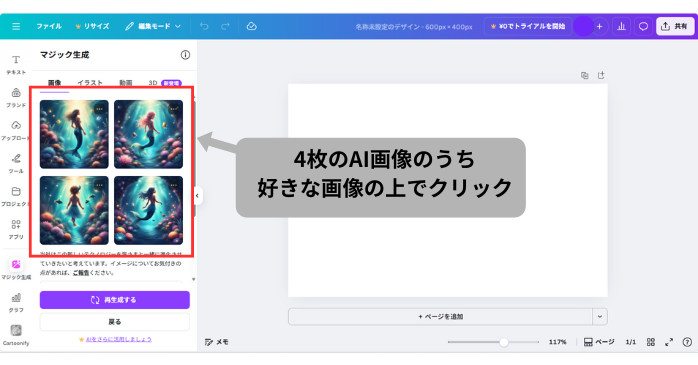Expand the 編集モード dropdown
698x365 pixels.
pyautogui.click(x=153, y=26)
